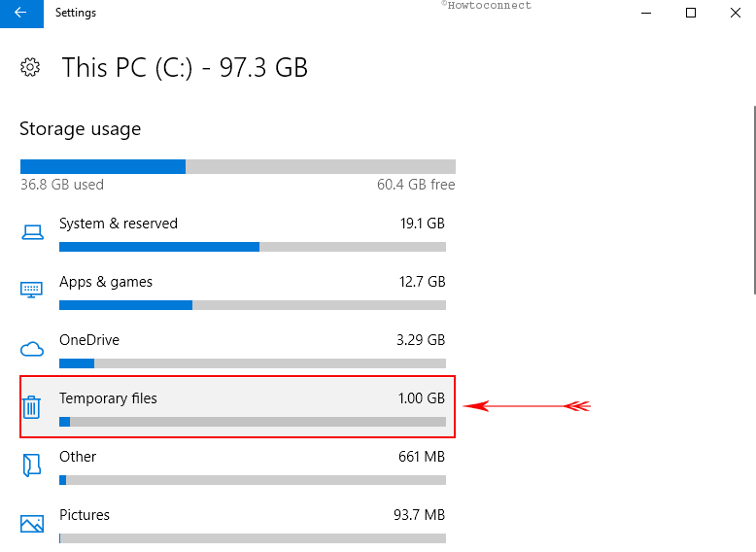The width and height of the screenshot is (756, 552).
Task: Click the 3.29 GB size value
Action: pos(421,340)
